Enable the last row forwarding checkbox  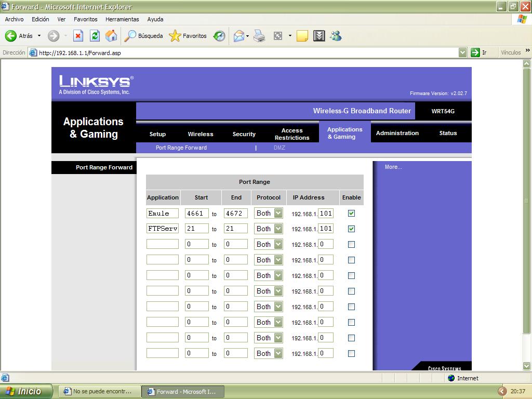tap(352, 353)
